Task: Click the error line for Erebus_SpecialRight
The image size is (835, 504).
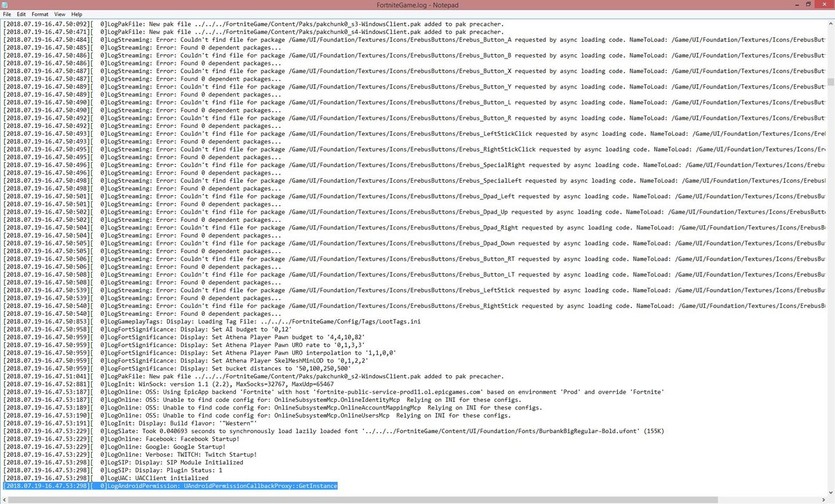Action: click(415, 165)
